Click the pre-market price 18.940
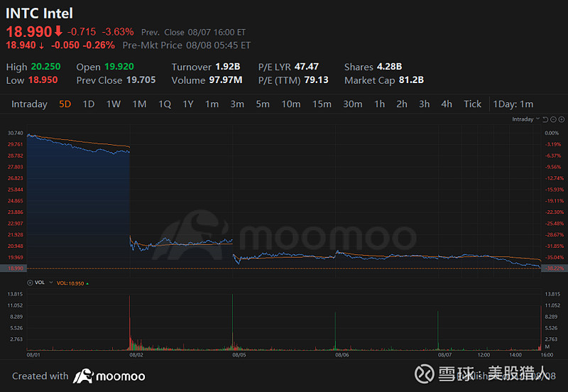 (21, 45)
